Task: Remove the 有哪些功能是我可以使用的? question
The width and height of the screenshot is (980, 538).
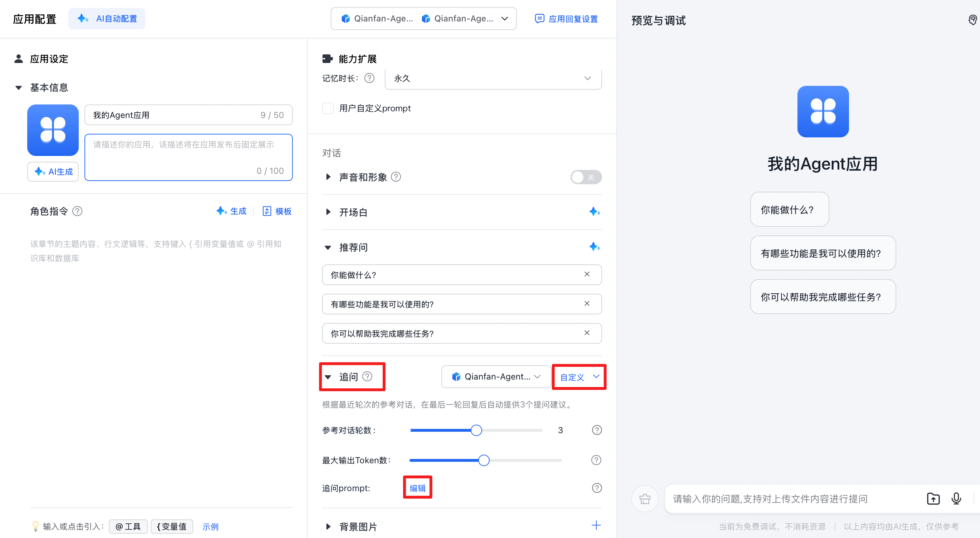Action: coord(587,303)
